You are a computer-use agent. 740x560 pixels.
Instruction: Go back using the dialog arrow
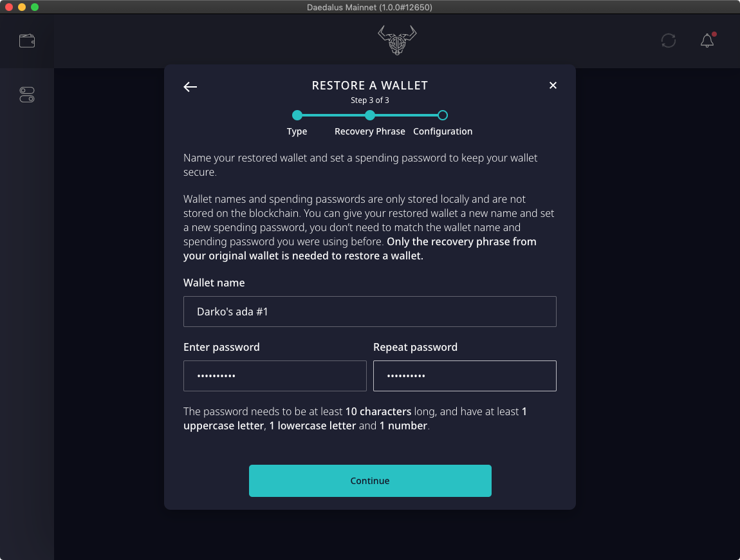tap(190, 87)
